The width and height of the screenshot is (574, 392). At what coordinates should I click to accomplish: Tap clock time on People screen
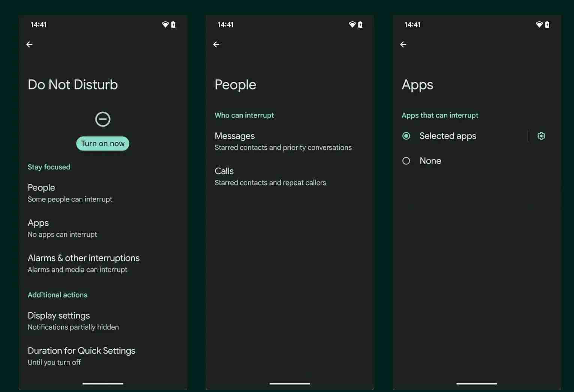coord(226,25)
